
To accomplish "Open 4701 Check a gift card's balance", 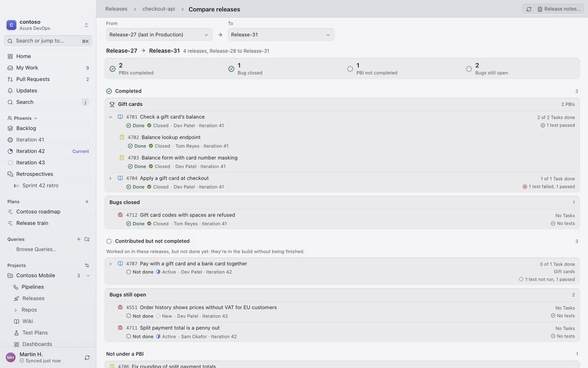I will [172, 117].
